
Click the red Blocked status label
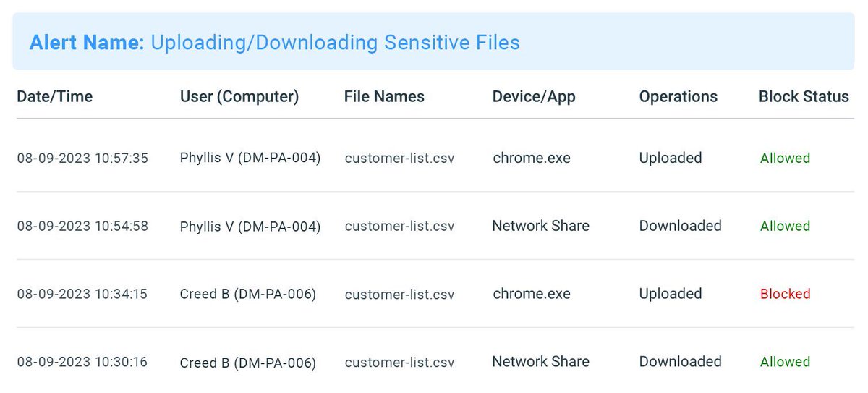pyautogui.click(x=785, y=294)
